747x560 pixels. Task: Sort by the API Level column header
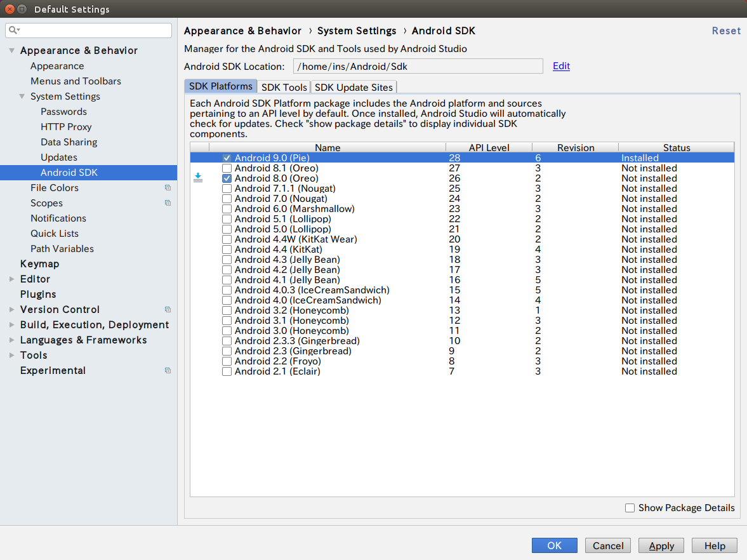pyautogui.click(x=489, y=147)
